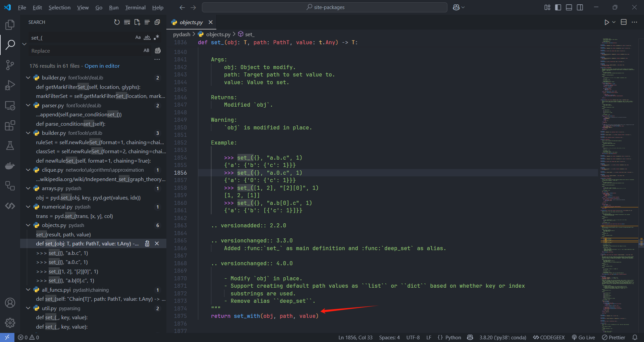
Task: Open the Docker view in activity bar
Action: (10, 166)
